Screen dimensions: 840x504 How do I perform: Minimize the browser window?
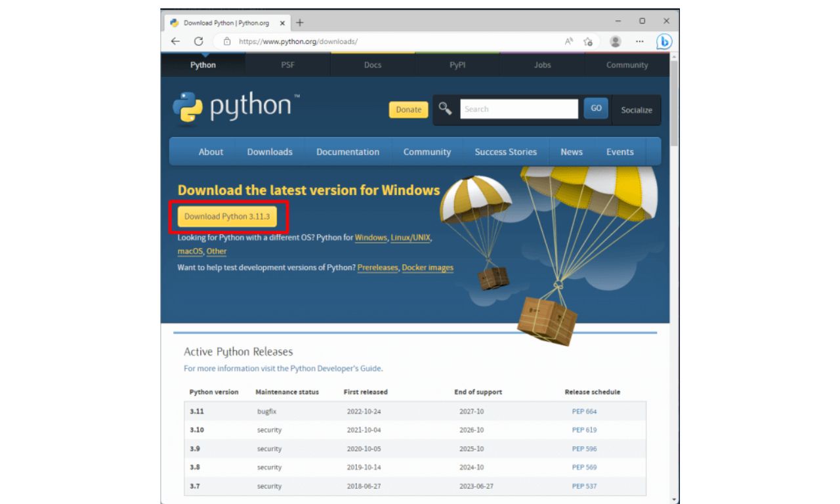point(618,22)
